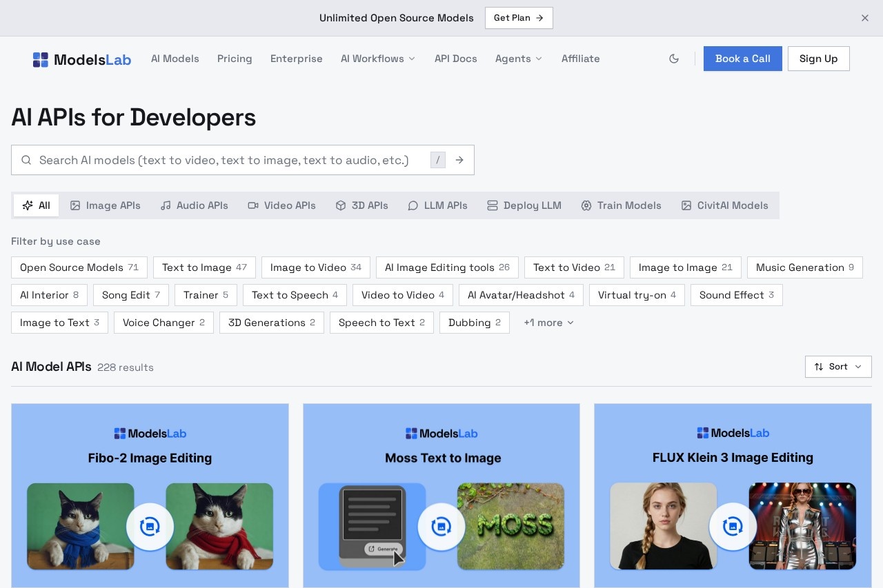Switch to Video APIs tab

tap(281, 205)
